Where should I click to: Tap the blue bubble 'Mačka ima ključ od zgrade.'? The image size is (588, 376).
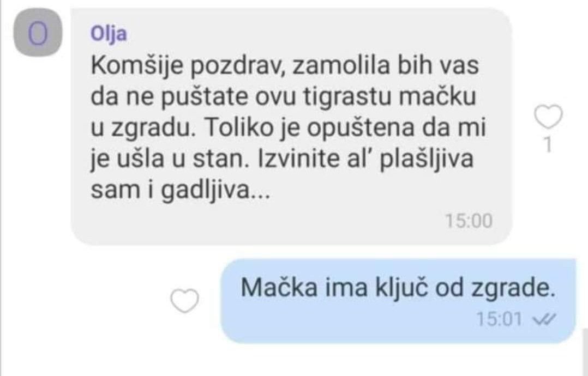(x=398, y=301)
